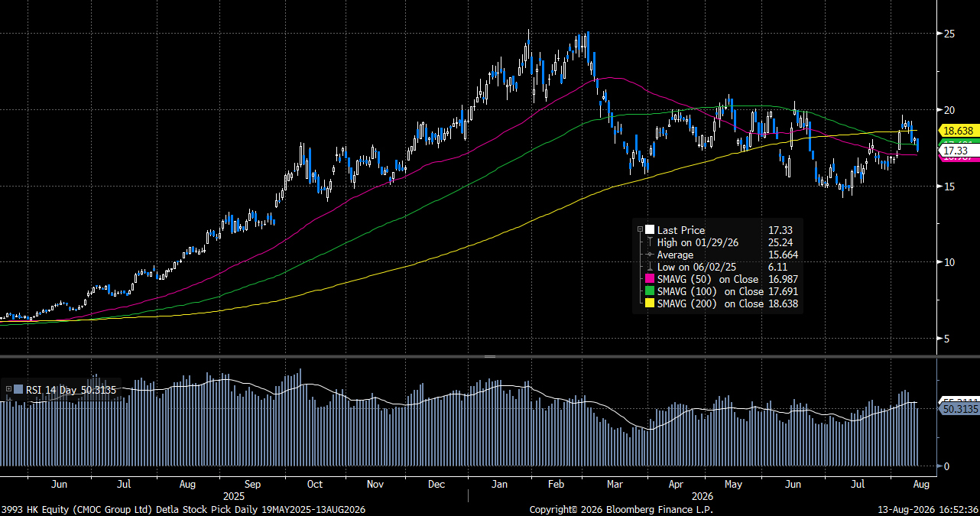Select 'Low on 06/02/25' legend row
This screenshot has width=980, height=516.
pos(697,267)
